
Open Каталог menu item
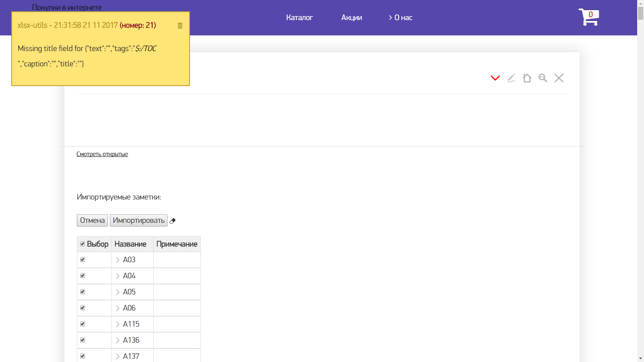[299, 17]
